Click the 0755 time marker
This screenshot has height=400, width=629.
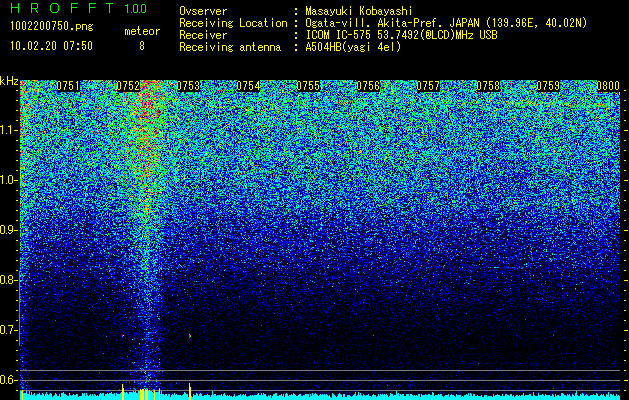308,86
